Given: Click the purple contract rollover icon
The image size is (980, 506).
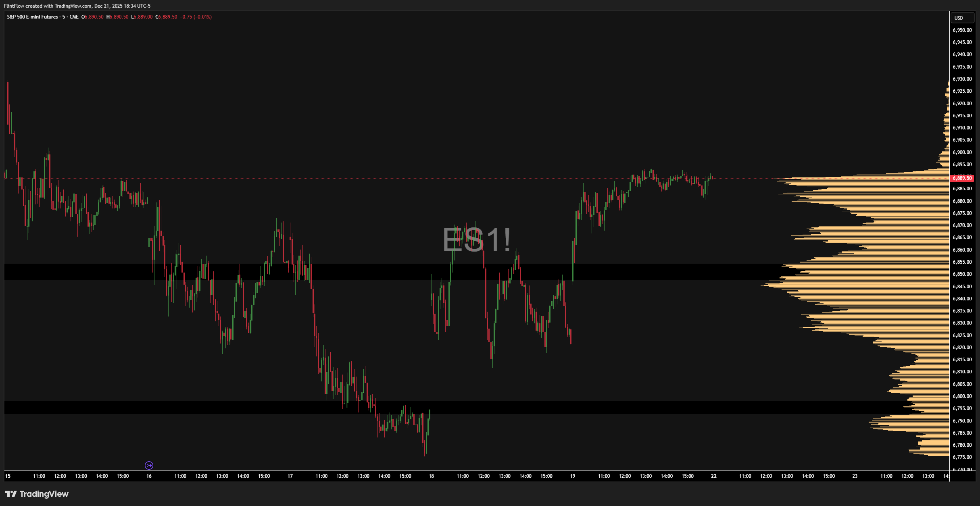Looking at the screenshot, I should 149,465.
